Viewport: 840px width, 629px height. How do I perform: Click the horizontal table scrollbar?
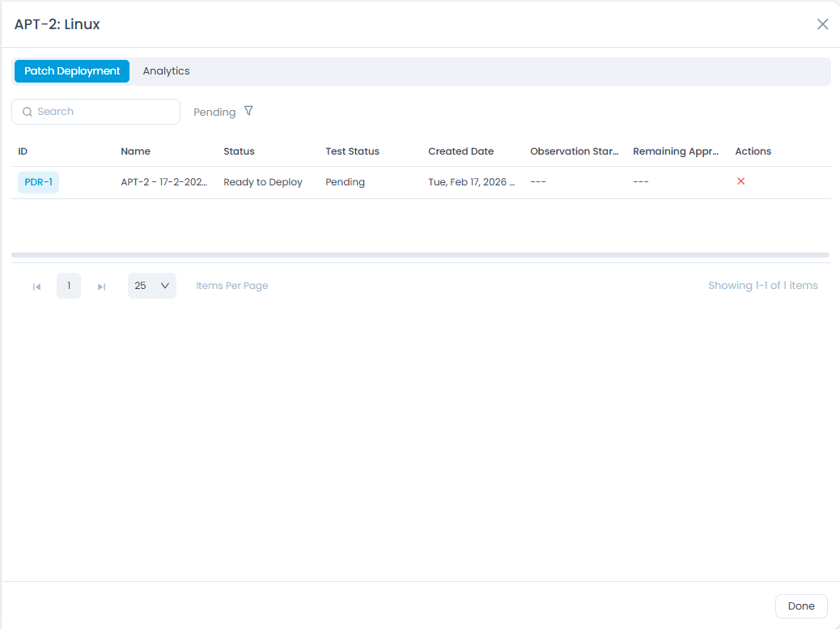pyautogui.click(x=420, y=255)
